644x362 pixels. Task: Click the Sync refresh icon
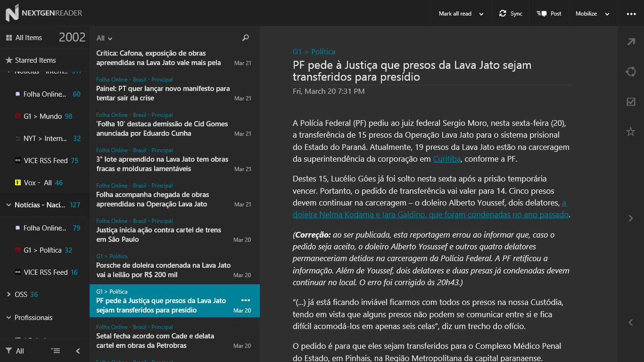click(x=503, y=14)
